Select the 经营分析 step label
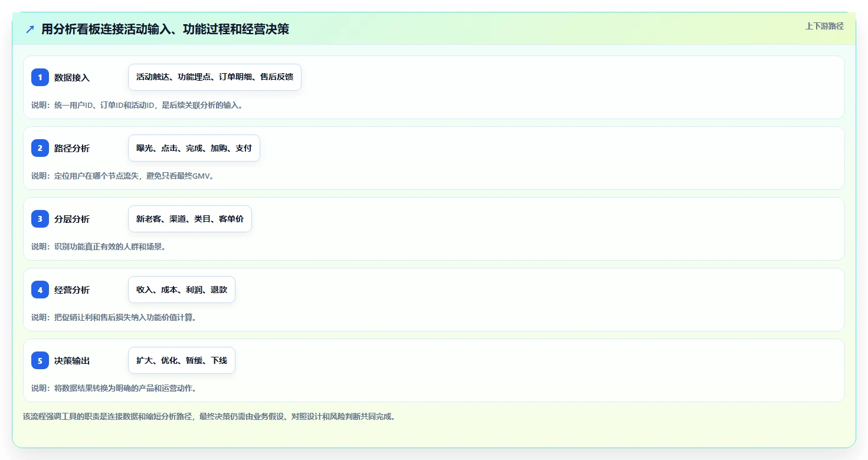This screenshot has height=460, width=868. (x=72, y=290)
